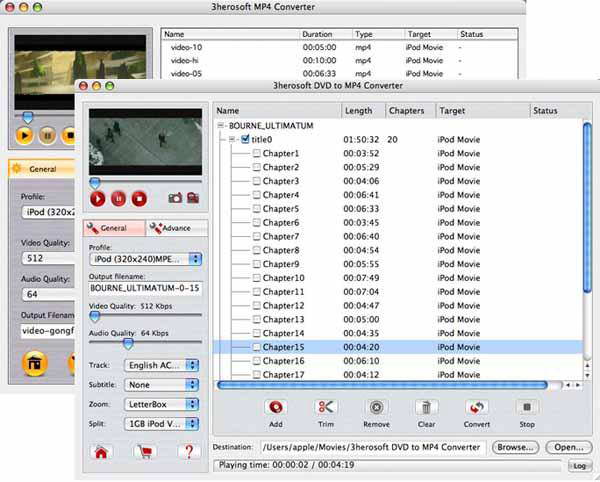Viewport: 600px width, 482px height.
Task: Enable the Chapter15 checkbox
Action: pyautogui.click(x=257, y=346)
